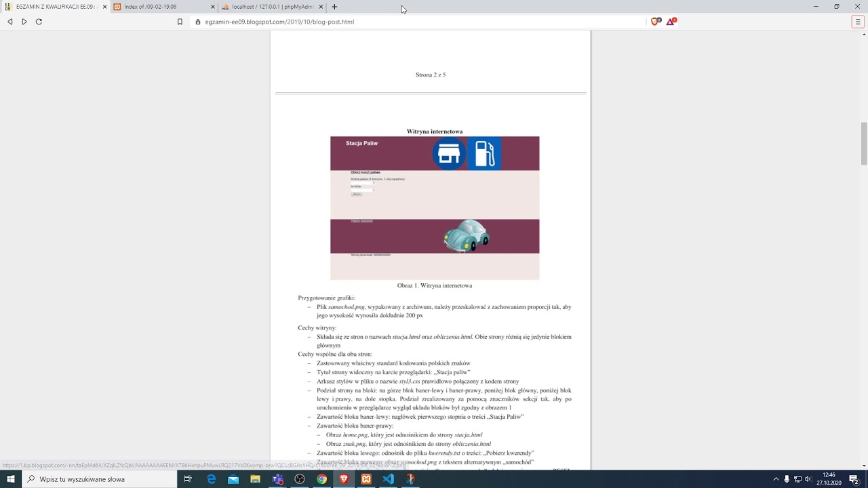Viewport: 868px width, 488px height.
Task: Show hidden system tray icons
Action: point(776,479)
